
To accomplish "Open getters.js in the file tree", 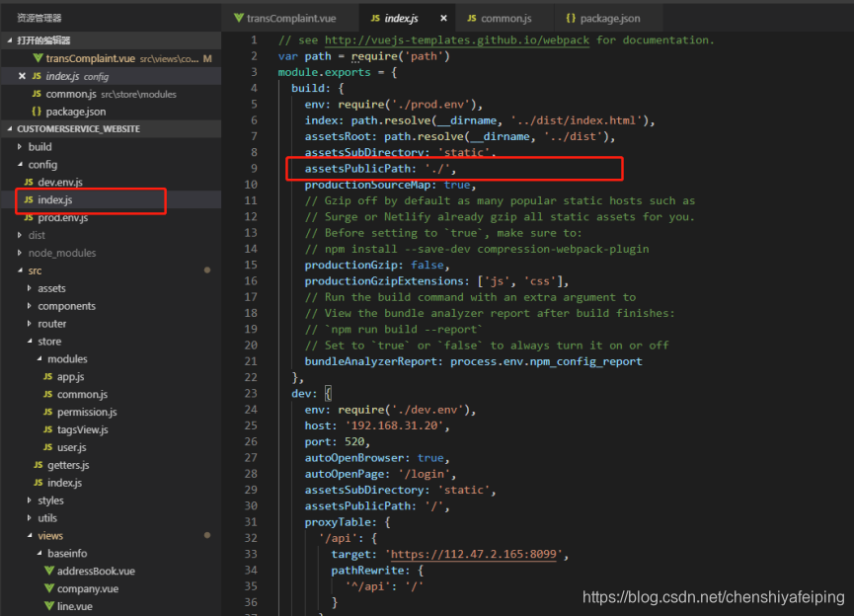I will (x=68, y=465).
